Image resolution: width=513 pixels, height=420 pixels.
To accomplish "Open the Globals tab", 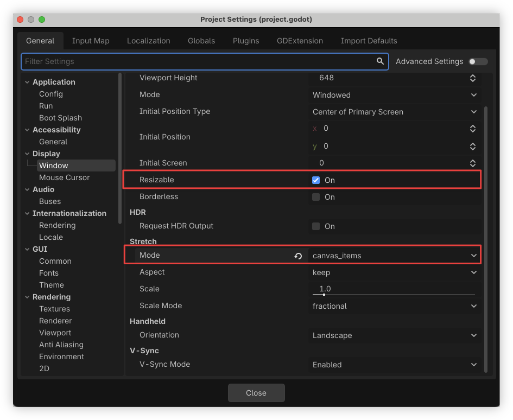I will (x=201, y=41).
